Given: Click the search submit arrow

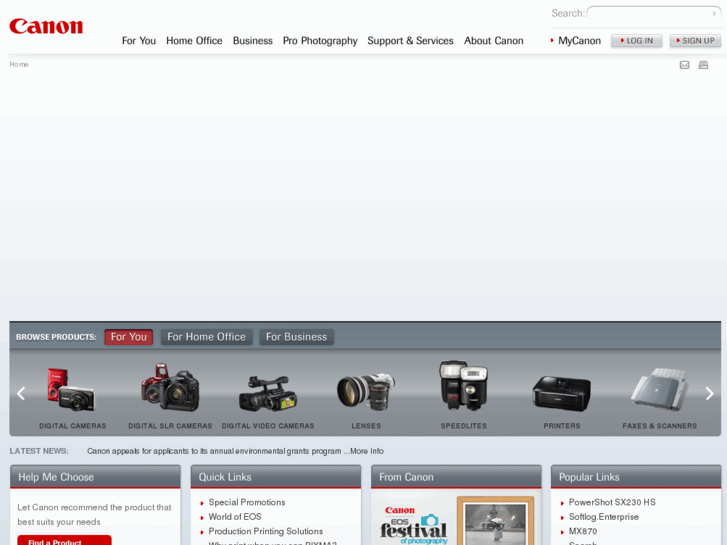Looking at the screenshot, I should pos(714,13).
